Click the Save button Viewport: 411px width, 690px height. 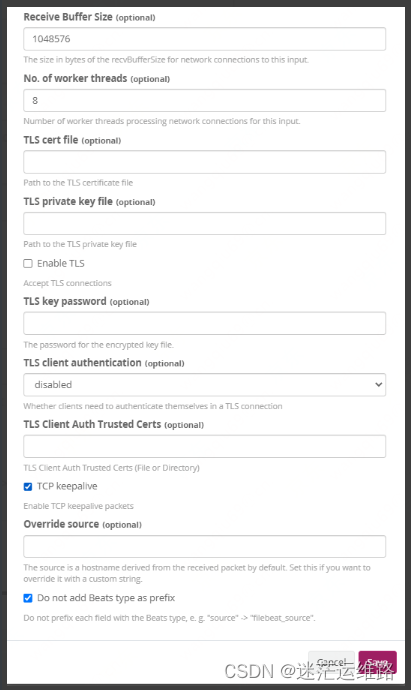point(378,662)
